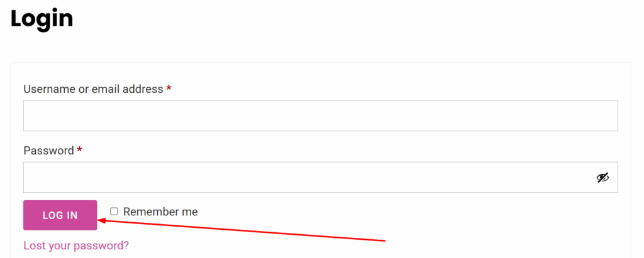Click the word "email" in the username label

click(106, 89)
